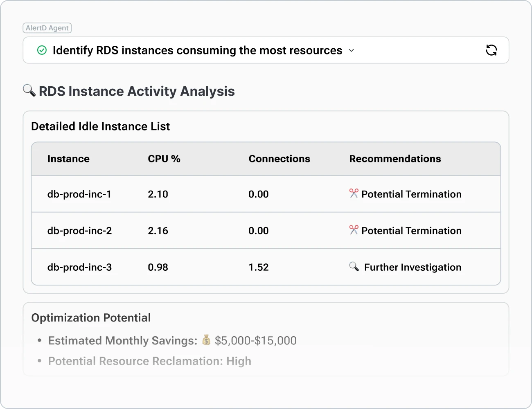Click the Connections column header
The height and width of the screenshot is (409, 532).
280,159
